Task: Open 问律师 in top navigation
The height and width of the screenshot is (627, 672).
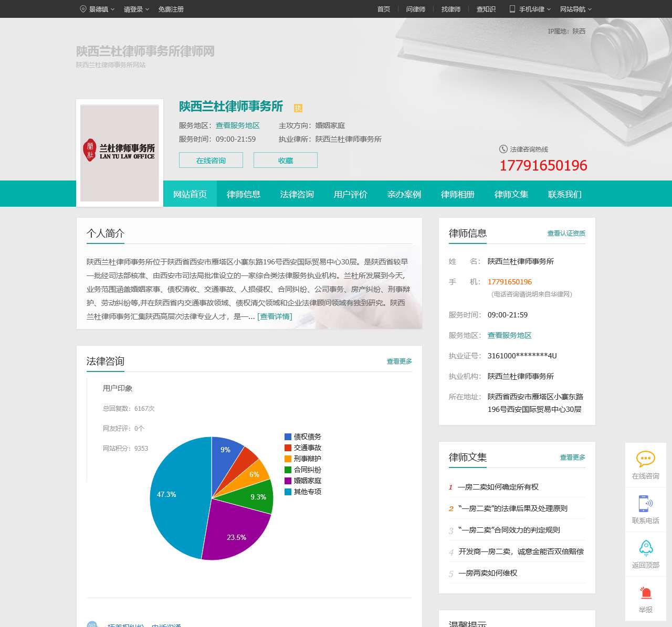Action: (415, 9)
